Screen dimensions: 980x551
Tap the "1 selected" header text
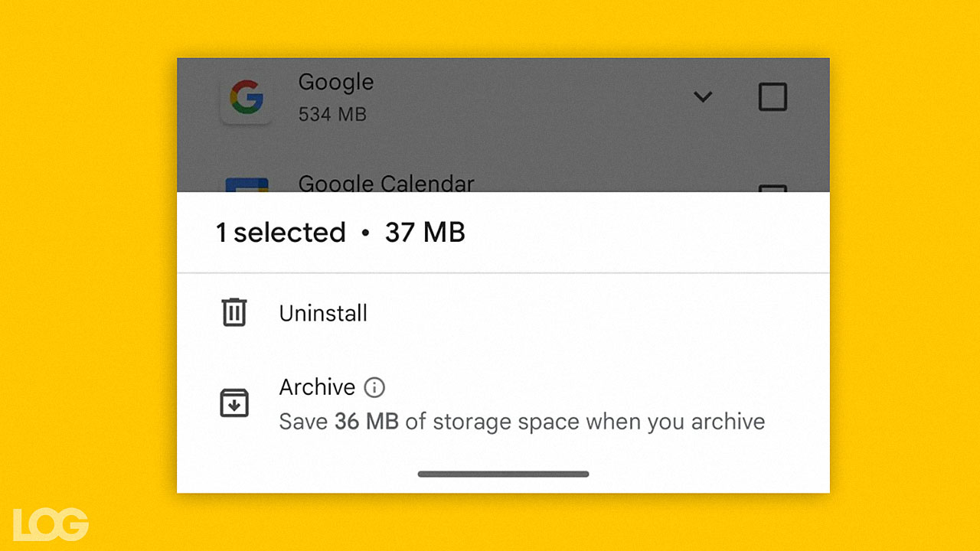point(281,233)
